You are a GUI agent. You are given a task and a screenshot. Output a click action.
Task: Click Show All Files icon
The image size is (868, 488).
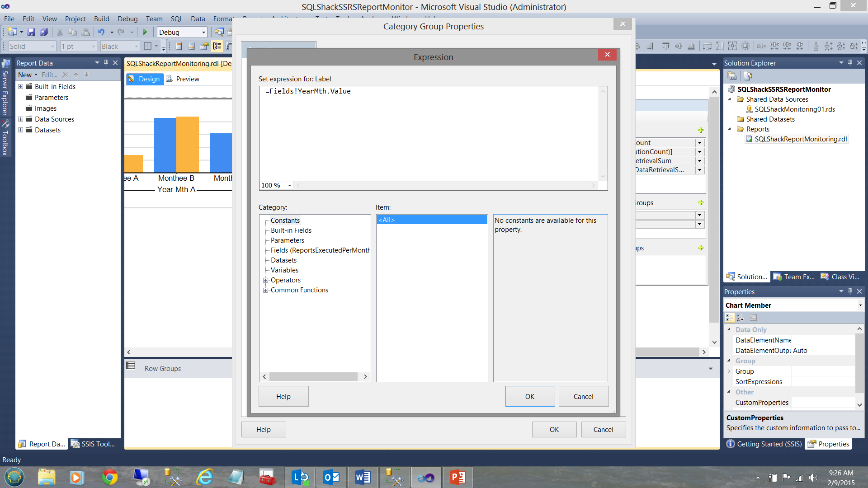coord(748,76)
